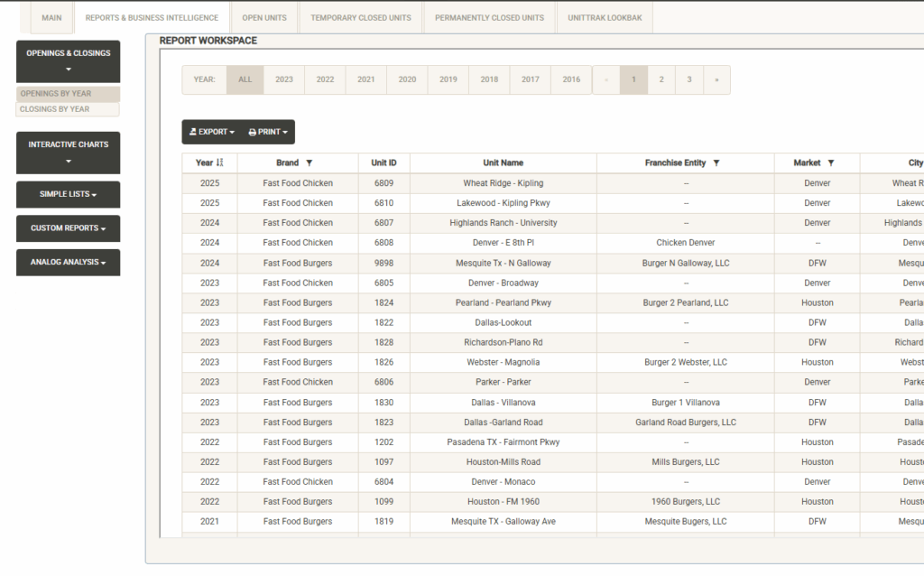This screenshot has height=576, width=924.
Task: Click the Brand column filter icon
Action: 310,163
